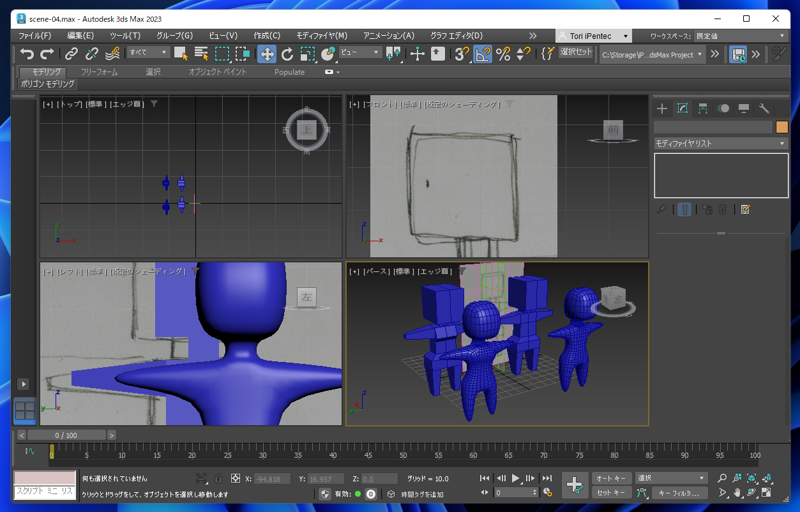
Task: Toggle the セット キー set key mode
Action: tap(610, 493)
